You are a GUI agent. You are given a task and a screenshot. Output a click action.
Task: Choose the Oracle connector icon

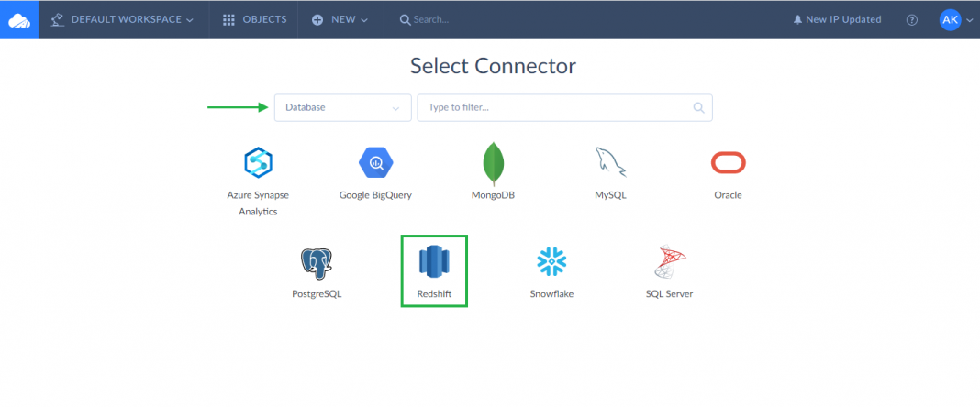728,164
